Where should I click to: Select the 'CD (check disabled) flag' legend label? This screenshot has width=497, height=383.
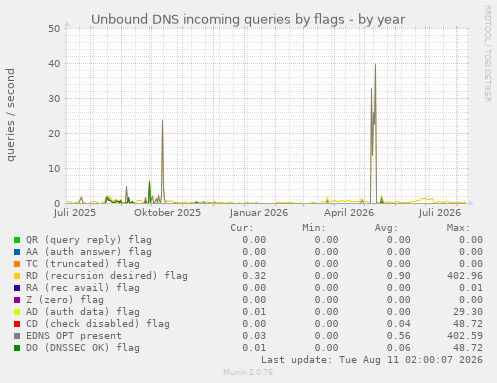[x=98, y=324]
